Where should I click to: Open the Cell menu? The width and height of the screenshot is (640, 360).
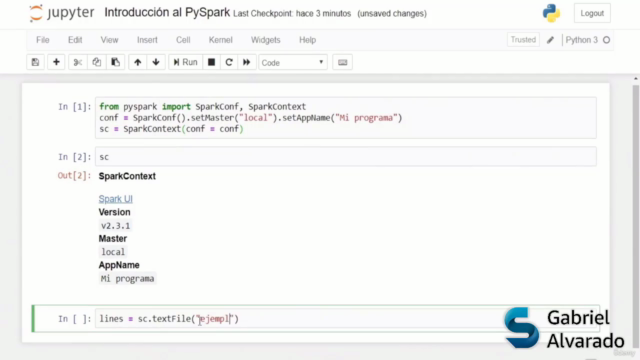pyautogui.click(x=183, y=40)
